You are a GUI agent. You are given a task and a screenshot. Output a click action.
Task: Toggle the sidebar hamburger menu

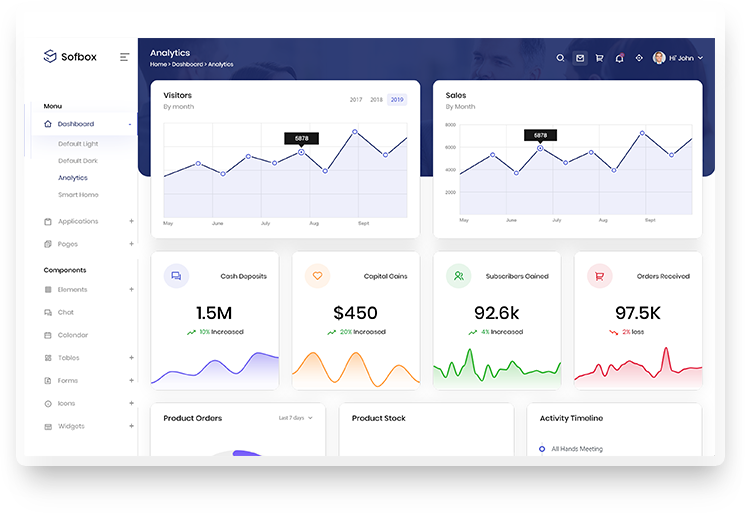[124, 57]
